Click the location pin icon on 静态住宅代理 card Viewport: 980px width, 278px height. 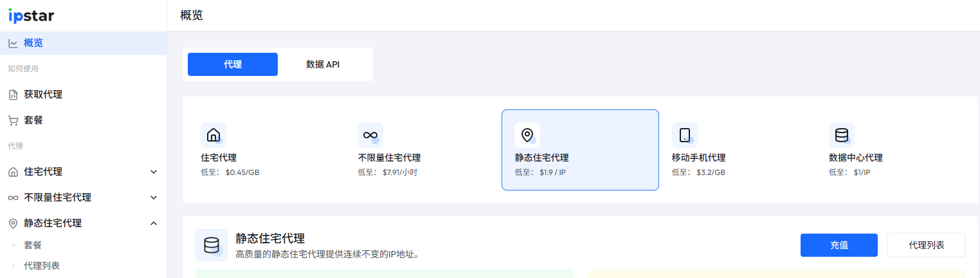click(527, 135)
